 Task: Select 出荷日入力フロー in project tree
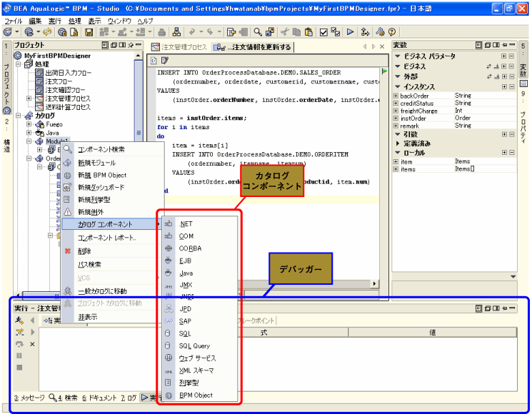64,73
